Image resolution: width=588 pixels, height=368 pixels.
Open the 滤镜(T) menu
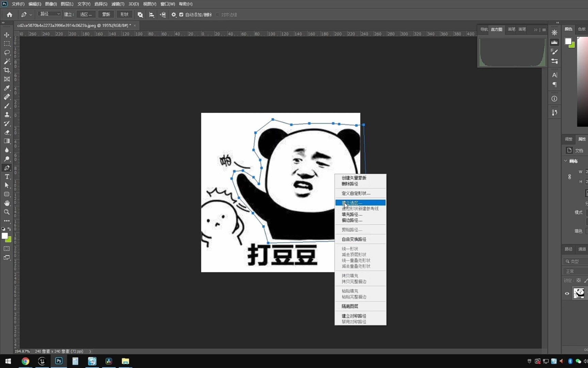click(x=118, y=4)
